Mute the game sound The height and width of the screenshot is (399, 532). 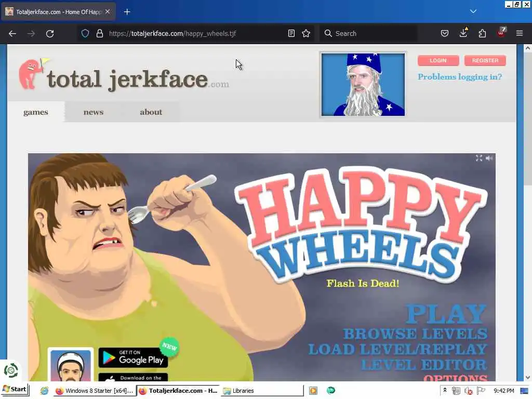click(x=489, y=158)
